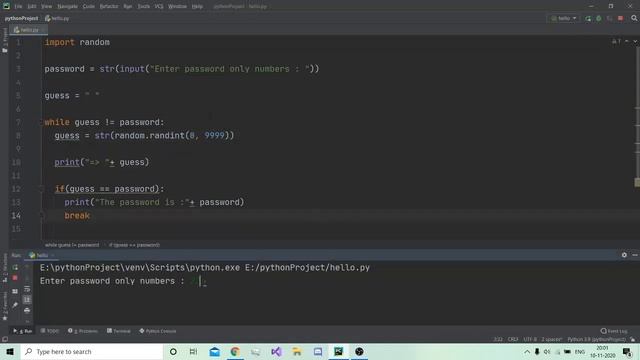The height and width of the screenshot is (360, 640).
Task: Click in the console password input
Action: (200, 281)
